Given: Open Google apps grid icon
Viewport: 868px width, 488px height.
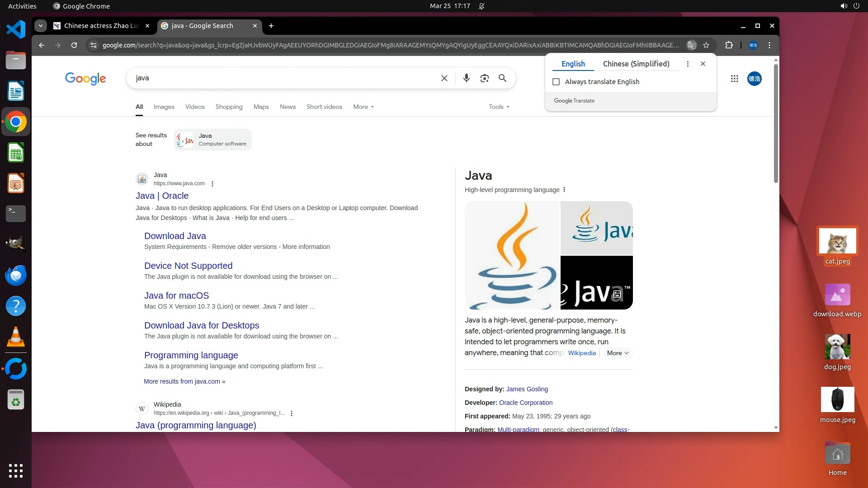Looking at the screenshot, I should (734, 79).
